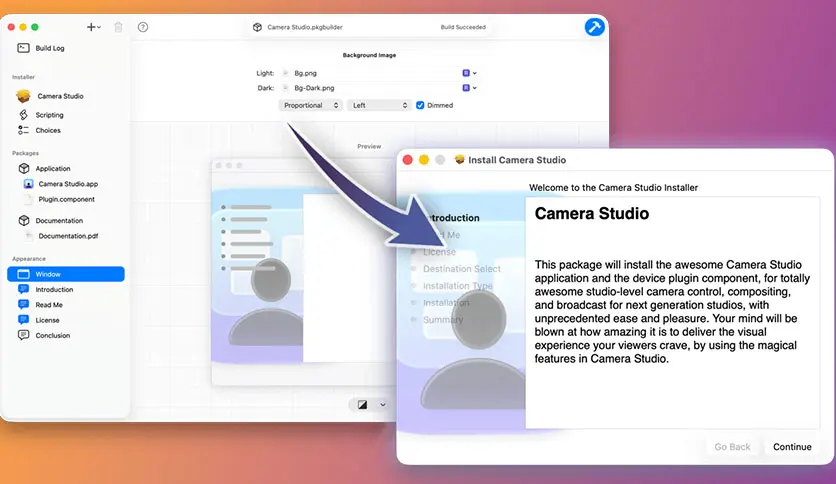Select Window under Appearance
Screen dimensions: 836x484
(x=66, y=274)
